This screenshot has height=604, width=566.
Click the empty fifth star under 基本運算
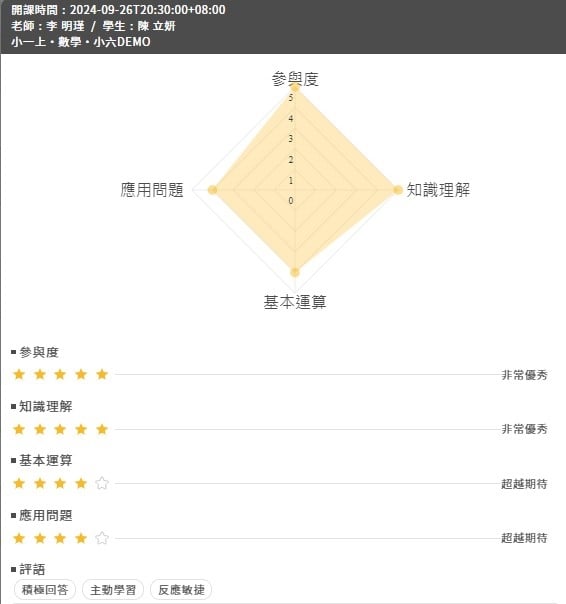point(102,483)
